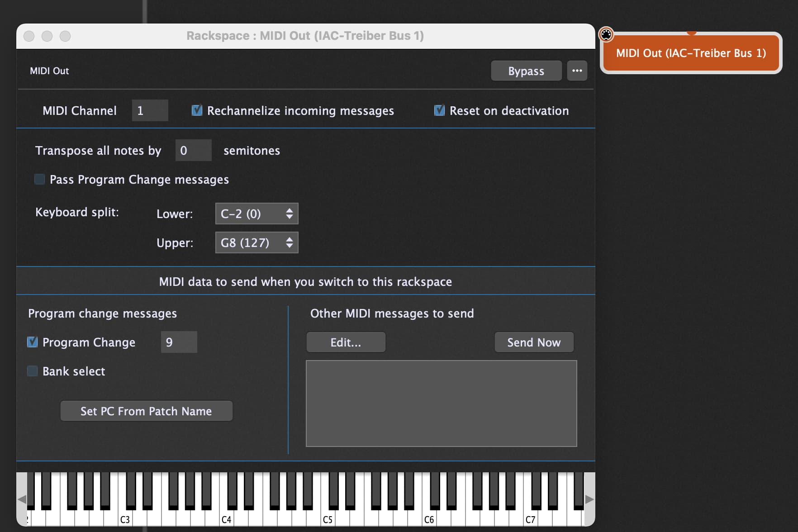Uncheck Reset on deactivation
Image resolution: width=798 pixels, height=532 pixels.
[439, 110]
